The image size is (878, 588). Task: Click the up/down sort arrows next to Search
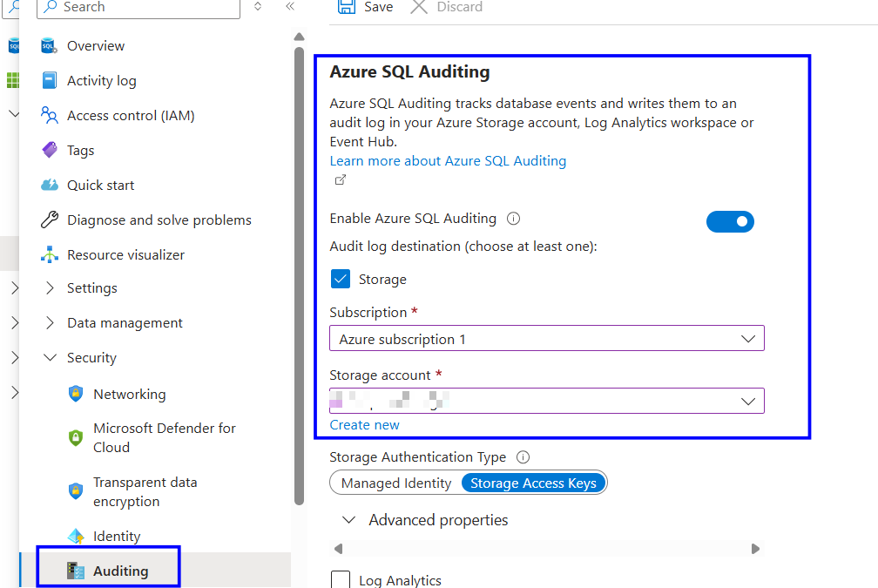[x=258, y=6]
